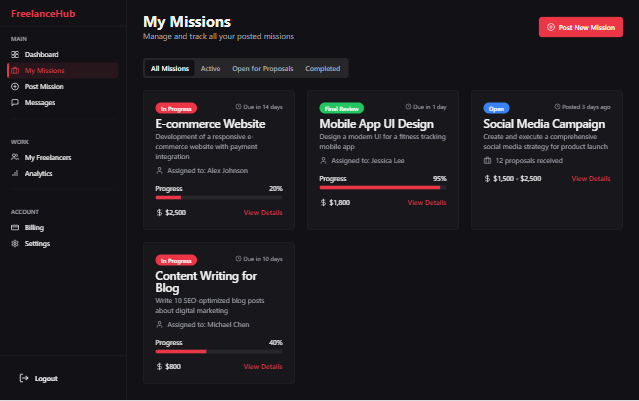Click In Progress badge on E-commerce Website
Screen dimensions: 639x401
(x=176, y=108)
